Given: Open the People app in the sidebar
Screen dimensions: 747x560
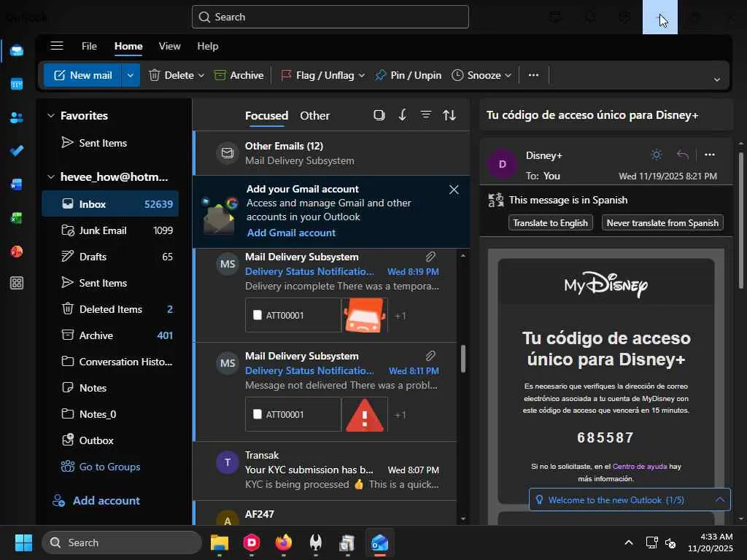Looking at the screenshot, I should click(x=17, y=117).
